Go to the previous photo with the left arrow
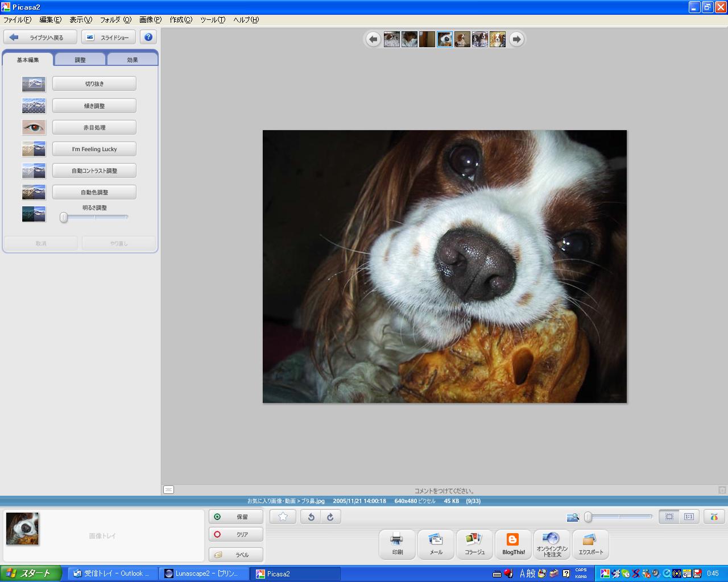Image resolution: width=728 pixels, height=582 pixels. point(373,39)
